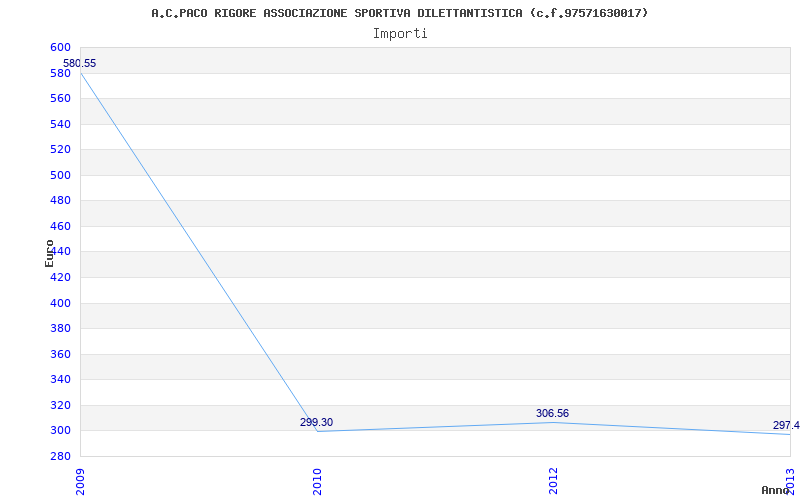
Task: Click the 420 y-axis tick label
Action: [60, 278]
